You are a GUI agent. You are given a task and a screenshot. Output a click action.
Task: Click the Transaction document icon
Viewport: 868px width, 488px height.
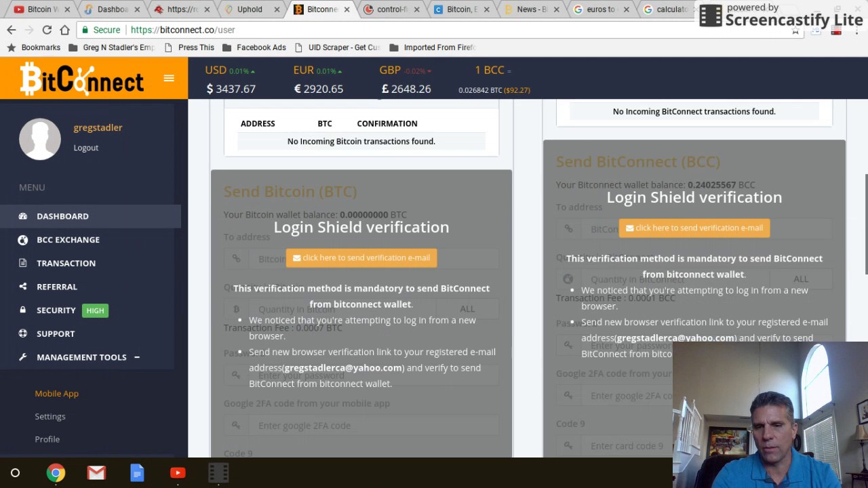[23, 263]
